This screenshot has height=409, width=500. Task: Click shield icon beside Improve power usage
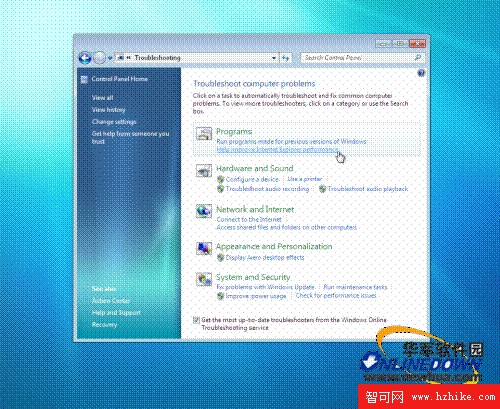[x=220, y=296]
